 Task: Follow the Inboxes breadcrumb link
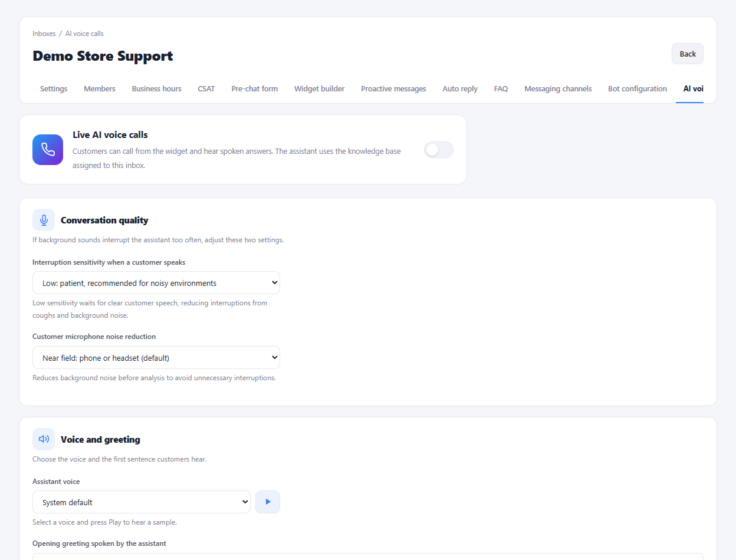click(44, 34)
